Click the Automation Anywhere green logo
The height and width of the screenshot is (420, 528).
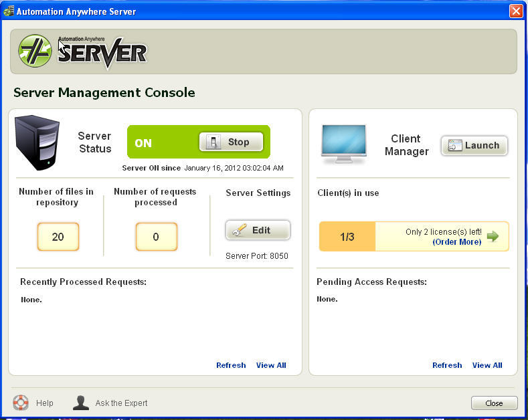point(35,51)
